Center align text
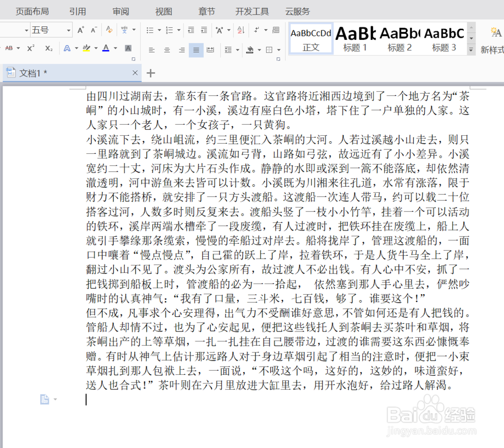This screenshot has width=504, height=448. tap(167, 50)
